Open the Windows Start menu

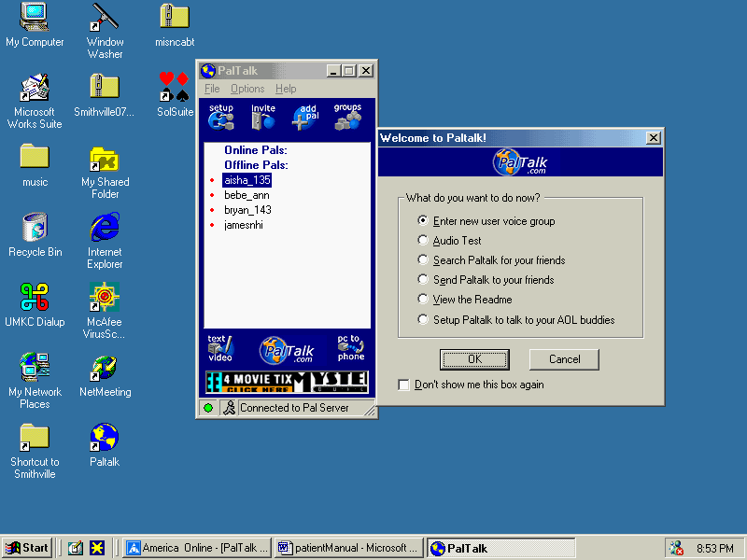(27, 548)
